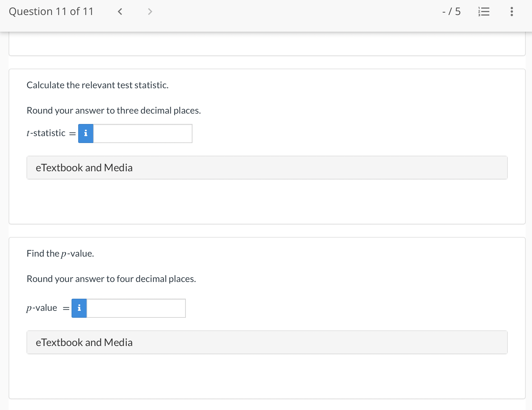Focus the t-statistic answer input

[x=143, y=133]
